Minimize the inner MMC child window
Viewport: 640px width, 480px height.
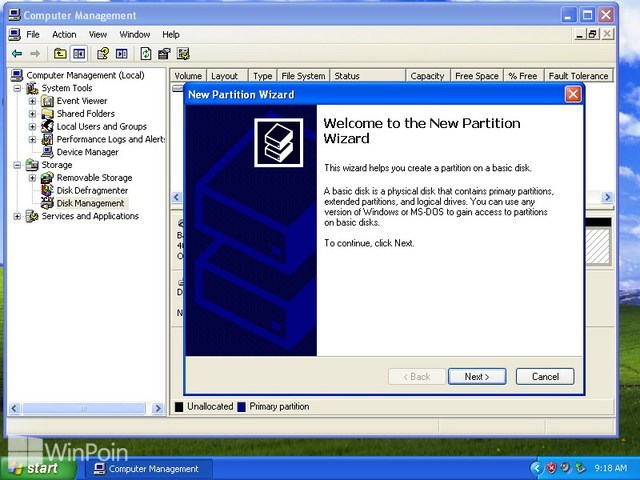pyautogui.click(x=580, y=34)
